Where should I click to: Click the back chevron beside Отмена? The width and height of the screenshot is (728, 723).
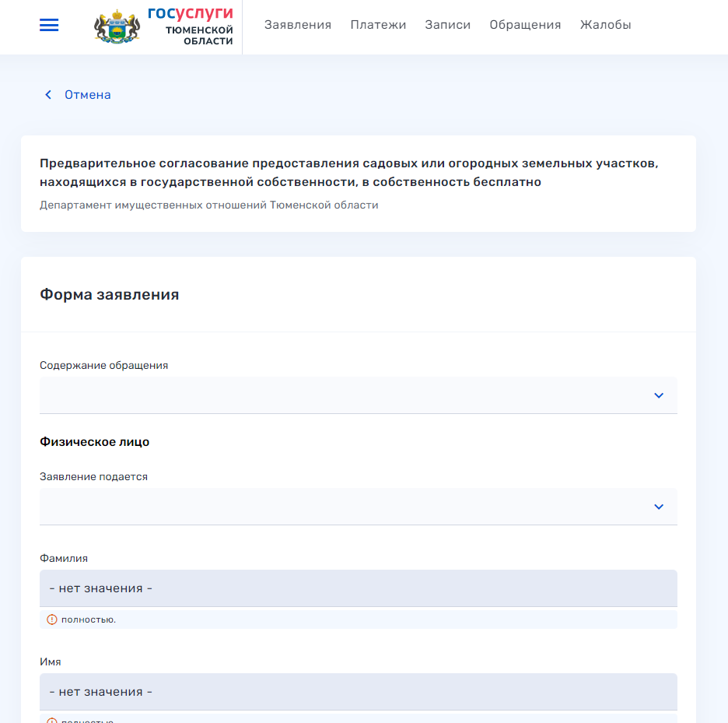(48, 95)
